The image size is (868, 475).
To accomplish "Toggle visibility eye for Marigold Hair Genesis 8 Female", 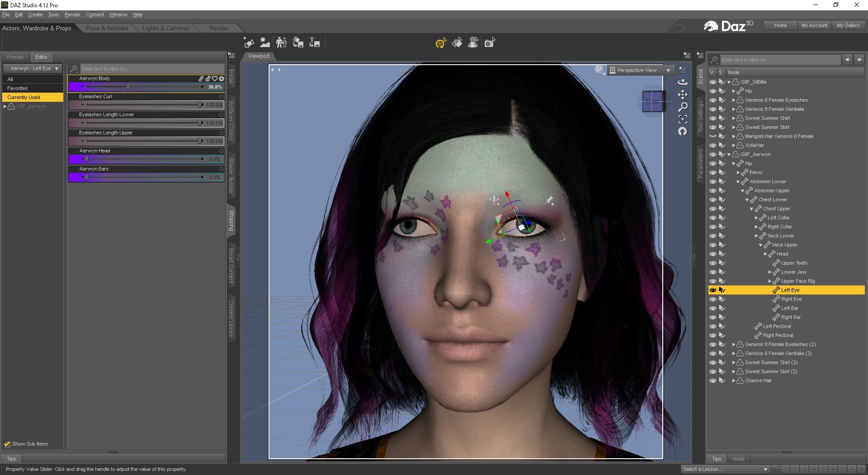I will [713, 136].
